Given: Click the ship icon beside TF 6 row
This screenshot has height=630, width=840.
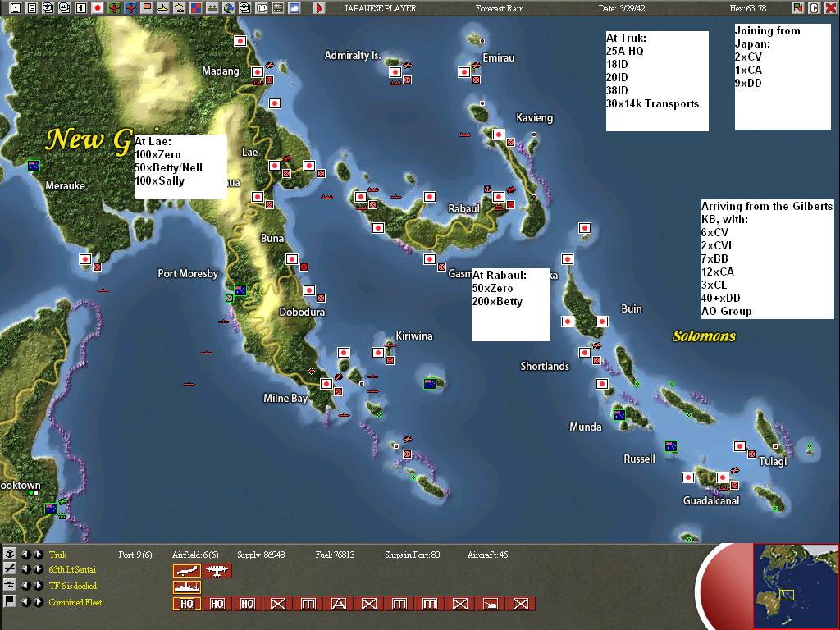Looking at the screenshot, I should coord(10,585).
